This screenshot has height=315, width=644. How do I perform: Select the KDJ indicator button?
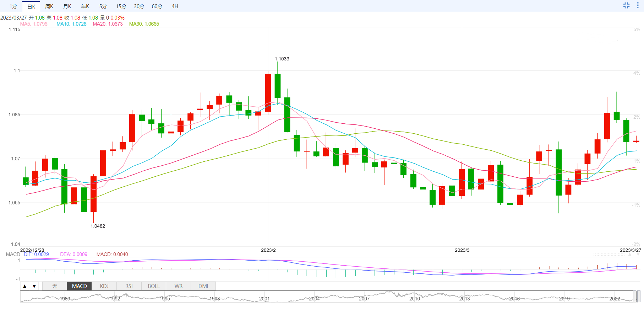pos(104,286)
